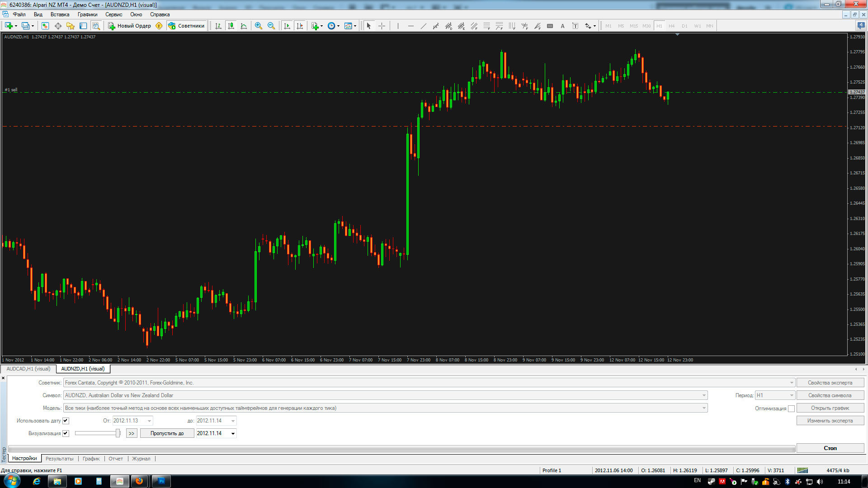
Task: Open Графики menu
Action: 87,14
